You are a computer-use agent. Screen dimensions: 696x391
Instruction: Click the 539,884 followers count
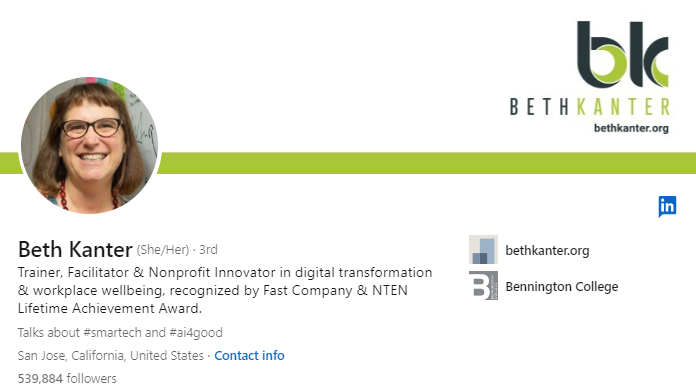pos(67,379)
